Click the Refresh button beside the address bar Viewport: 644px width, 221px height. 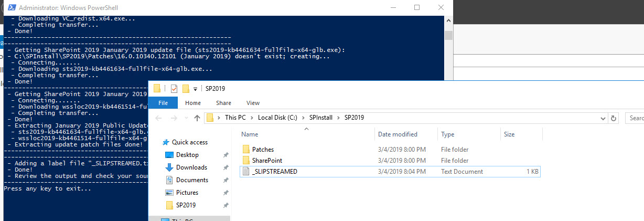pyautogui.click(x=614, y=118)
